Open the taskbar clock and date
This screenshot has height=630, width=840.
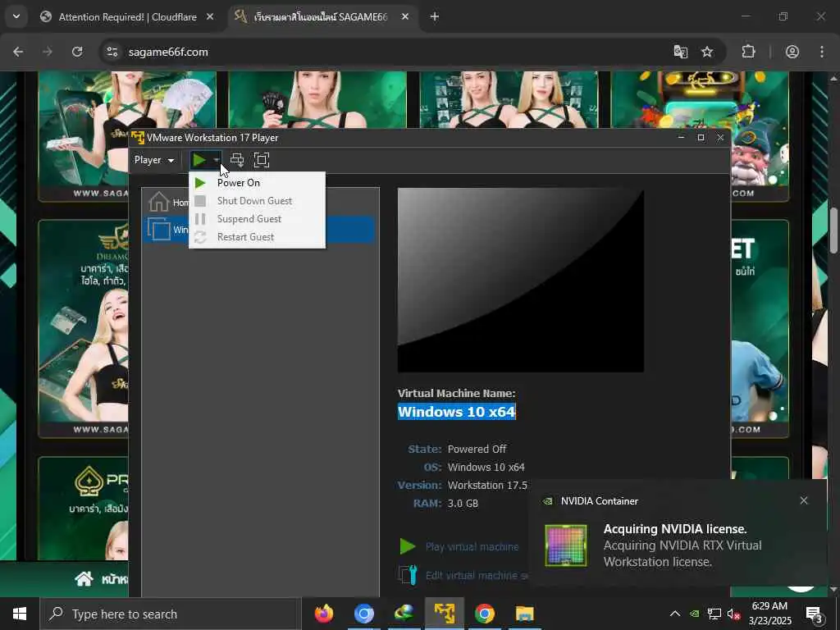[769, 614]
